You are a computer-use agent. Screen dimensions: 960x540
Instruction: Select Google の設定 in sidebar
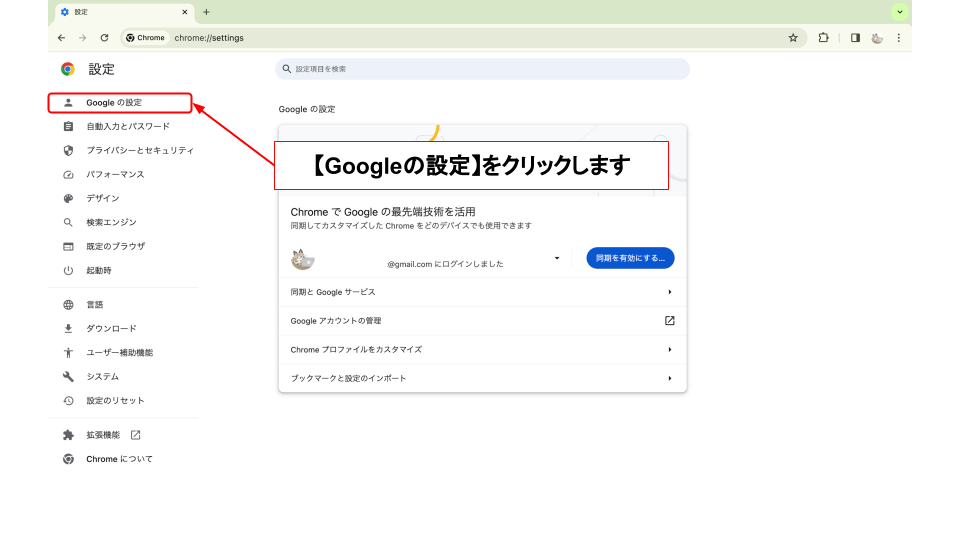[114, 103]
